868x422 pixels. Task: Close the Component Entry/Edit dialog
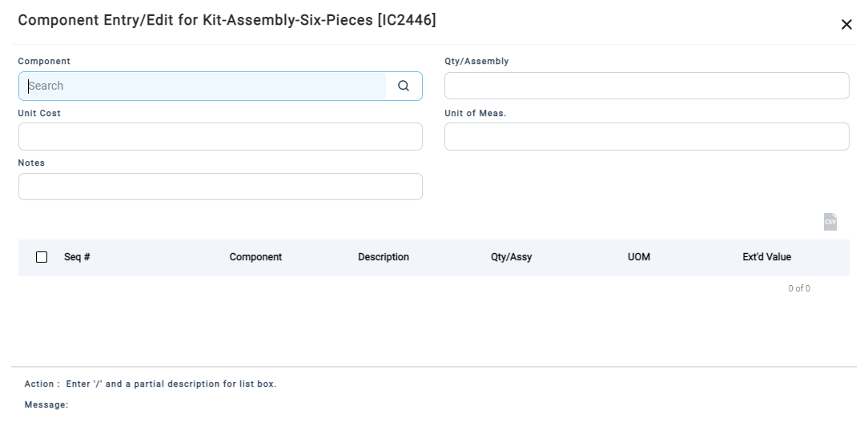click(x=846, y=24)
